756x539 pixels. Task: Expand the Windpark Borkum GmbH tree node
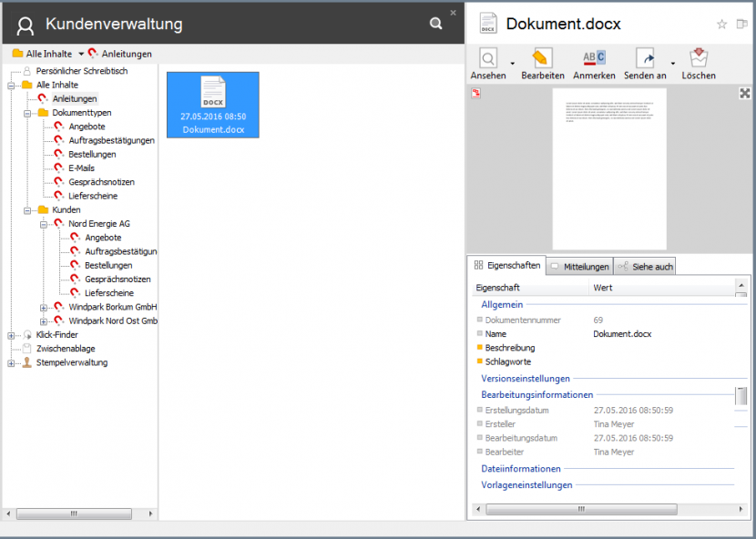44,308
